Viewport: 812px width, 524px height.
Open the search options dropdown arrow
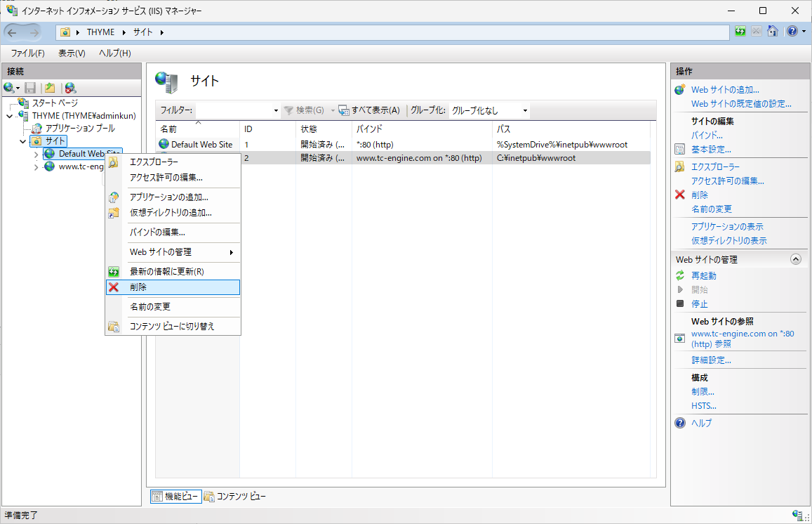[333, 110]
